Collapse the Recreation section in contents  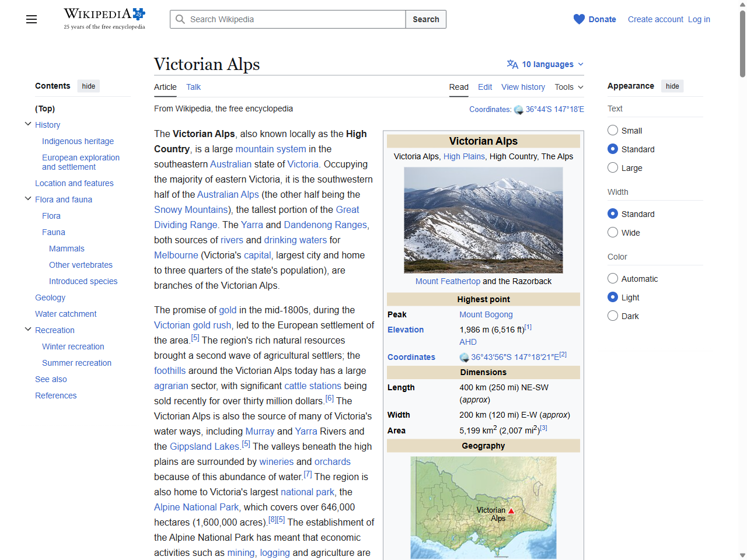pos(28,330)
